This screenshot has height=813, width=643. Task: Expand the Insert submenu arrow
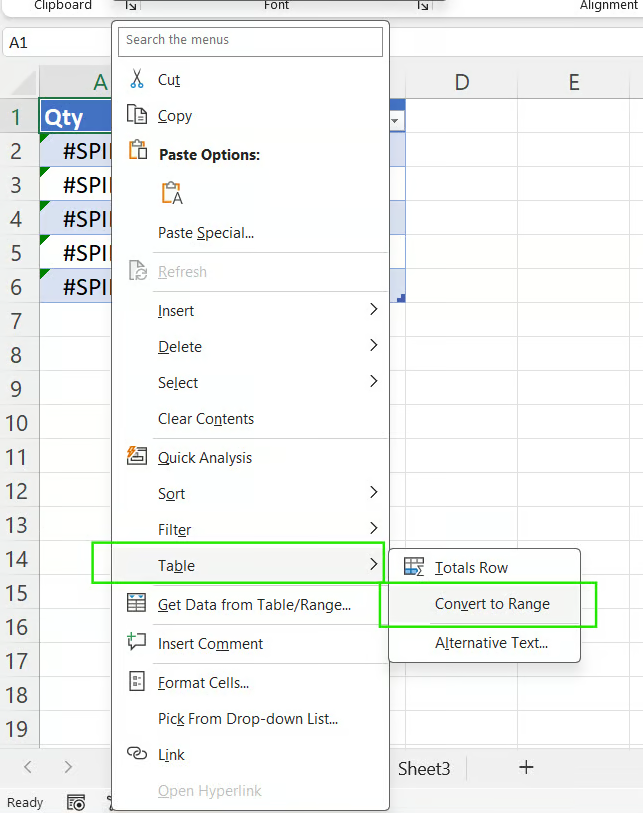pos(373,310)
